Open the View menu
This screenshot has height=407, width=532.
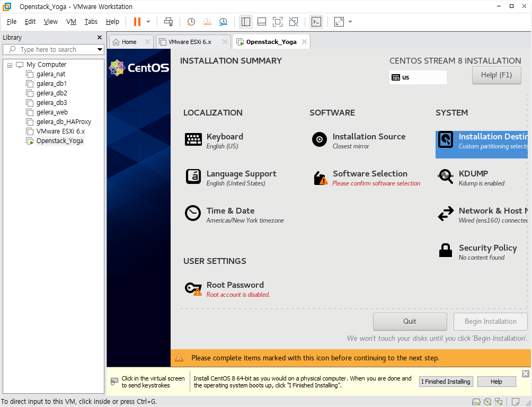point(50,22)
